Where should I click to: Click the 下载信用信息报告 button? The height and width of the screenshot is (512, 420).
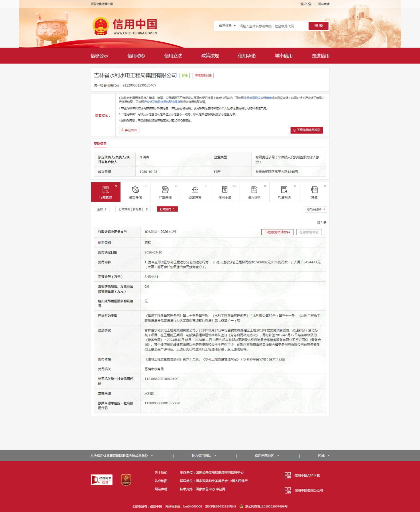pos(307,130)
